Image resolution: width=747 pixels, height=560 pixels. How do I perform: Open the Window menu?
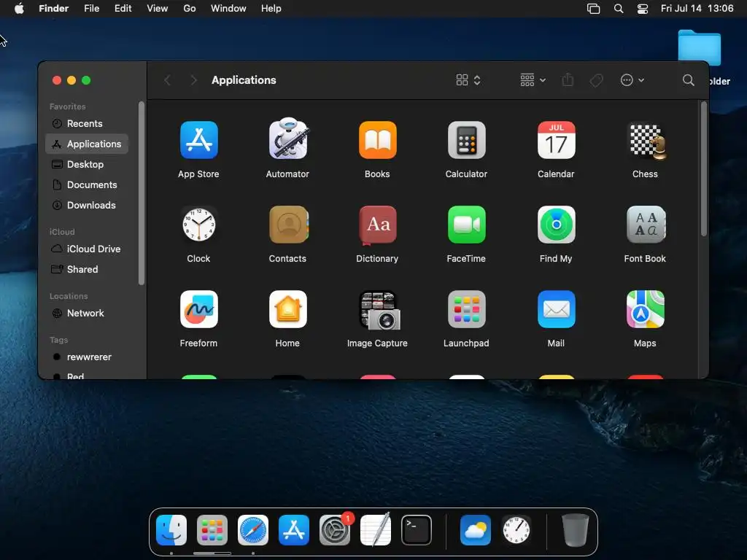click(228, 9)
